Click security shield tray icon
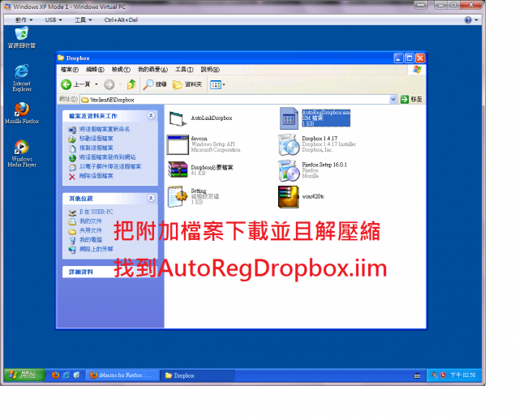This screenshot has width=519, height=420. tap(443, 375)
